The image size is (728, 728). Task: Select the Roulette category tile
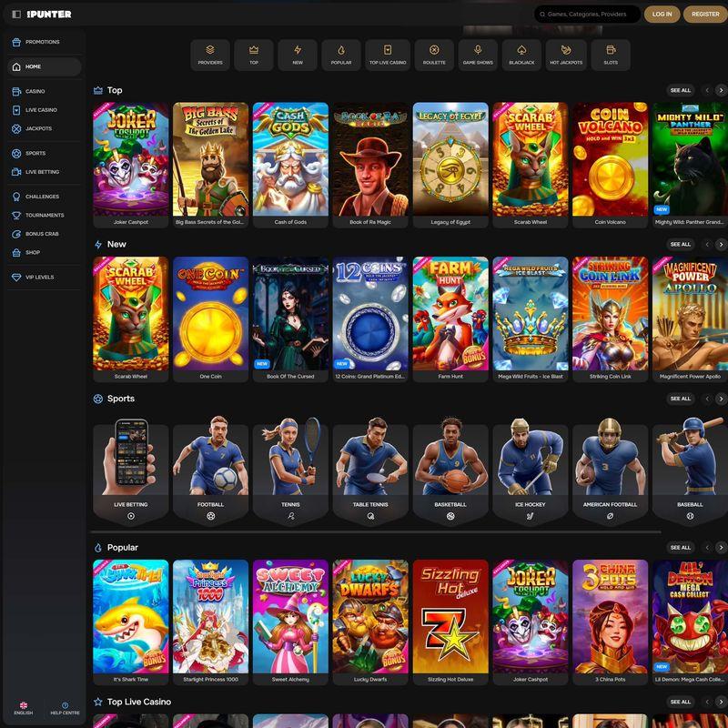pos(434,55)
